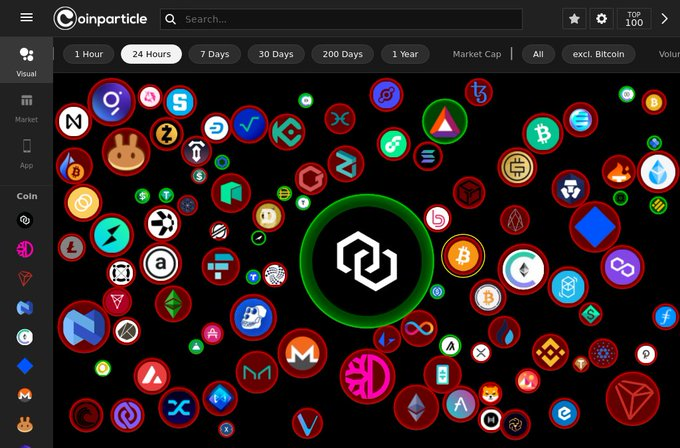Open the hamburger menu
The image size is (680, 448).
26,17
